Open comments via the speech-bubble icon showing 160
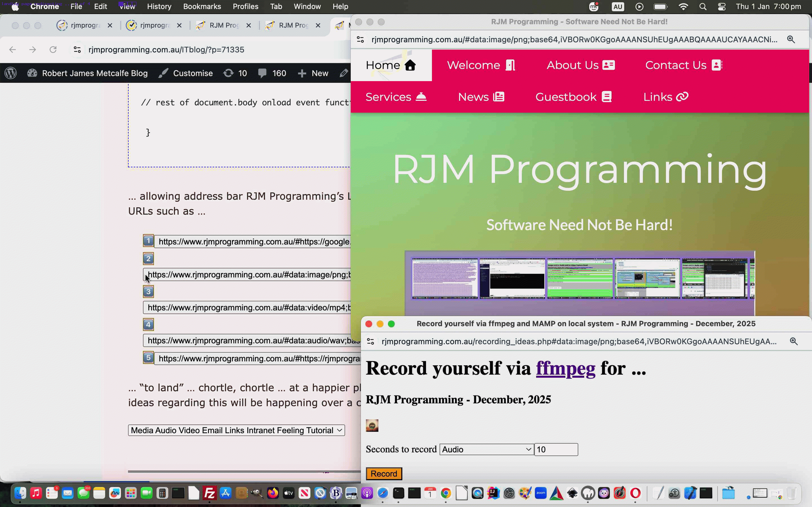Screen dimensions: 812x507 click(263, 73)
